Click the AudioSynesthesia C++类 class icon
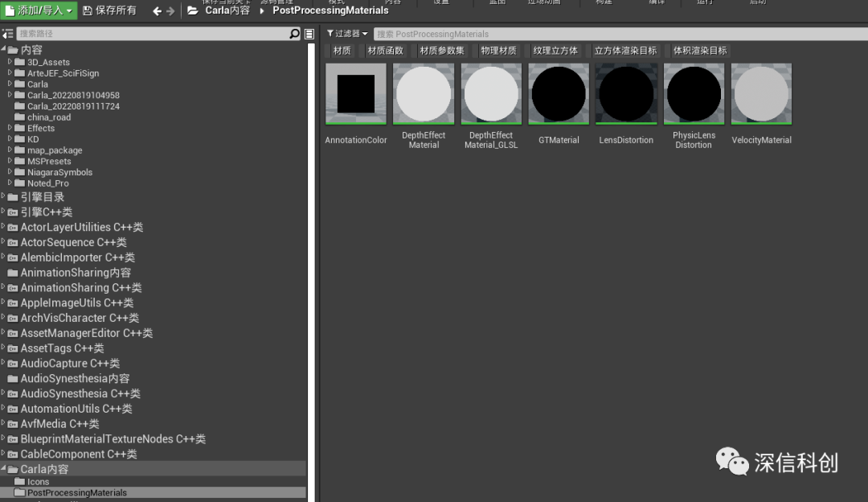Image resolution: width=868 pixels, height=502 pixels. (x=13, y=394)
